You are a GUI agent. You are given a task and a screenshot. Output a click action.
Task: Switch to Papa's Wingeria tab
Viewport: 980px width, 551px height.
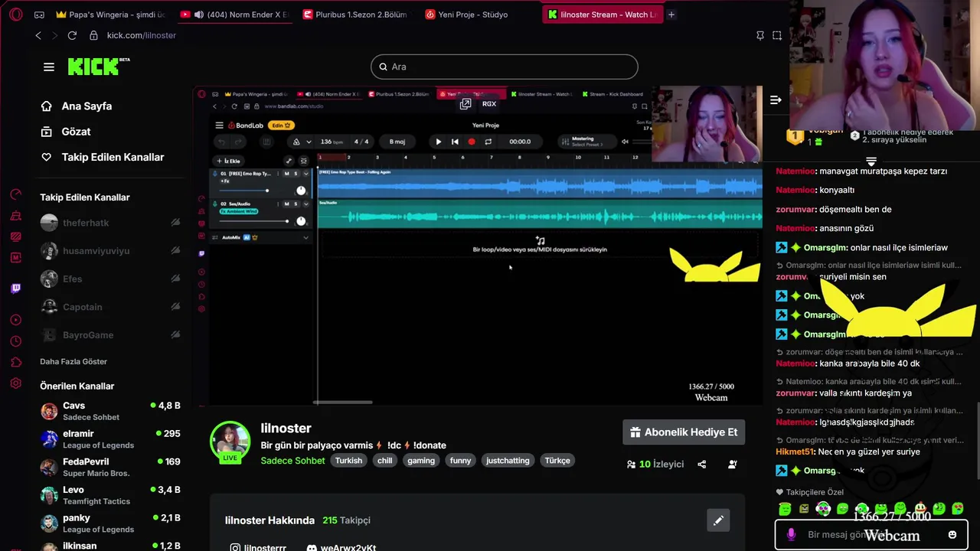(x=110, y=15)
